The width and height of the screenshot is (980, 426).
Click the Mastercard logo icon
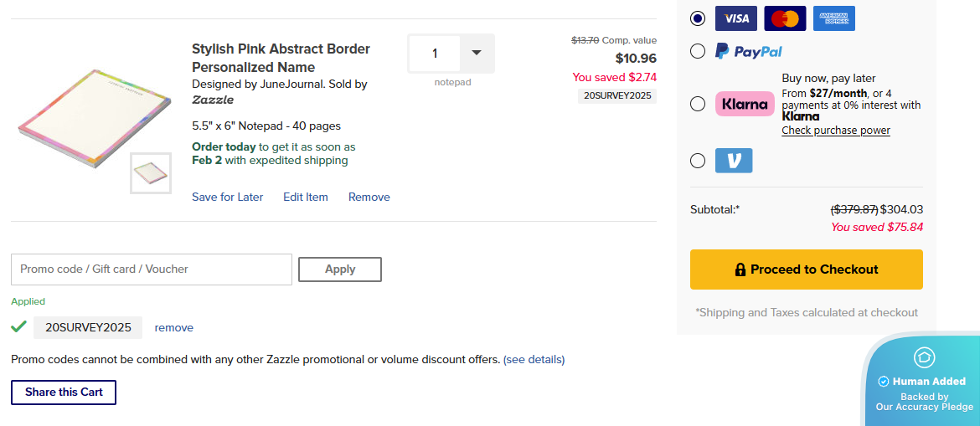pyautogui.click(x=785, y=18)
